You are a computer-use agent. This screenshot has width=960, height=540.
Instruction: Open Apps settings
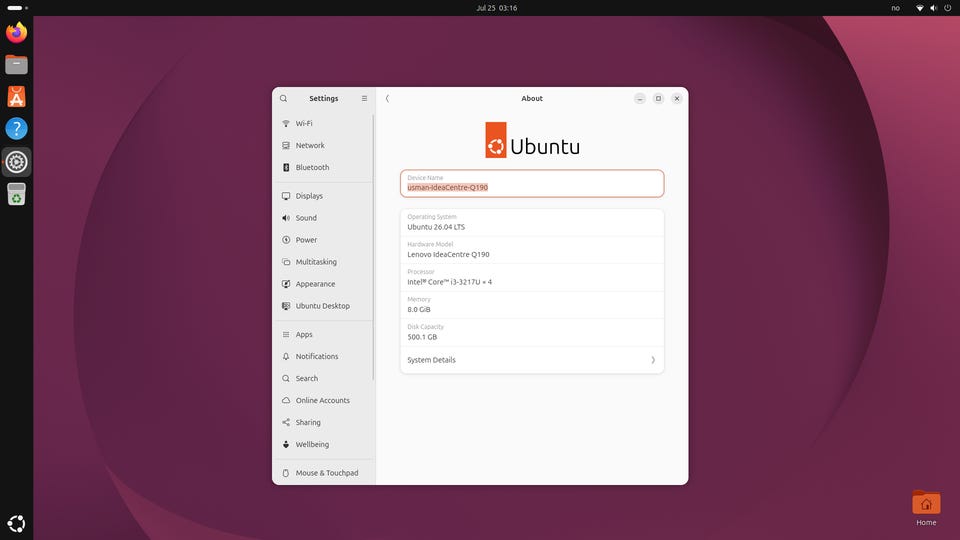pos(323,334)
